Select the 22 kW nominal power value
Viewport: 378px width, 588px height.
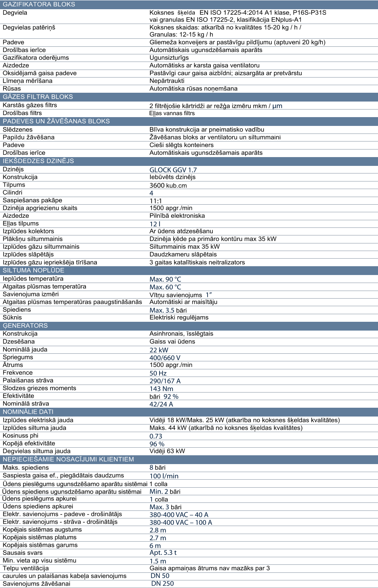click(159, 350)
